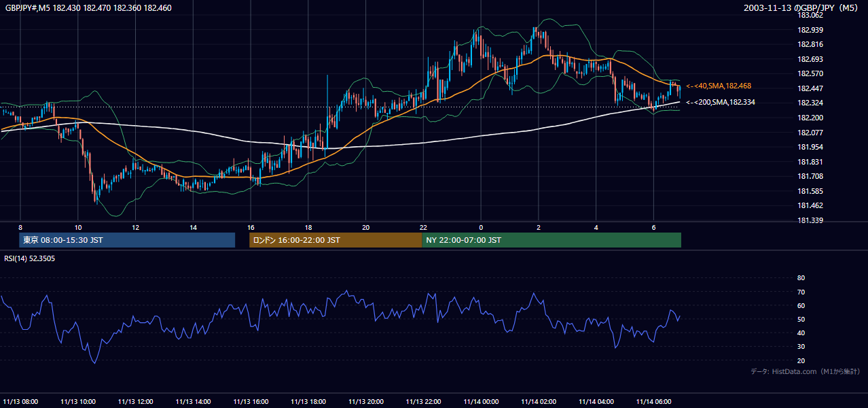868x408 pixels.
Task: Click the 182.077 price axis label
Action: 810,133
